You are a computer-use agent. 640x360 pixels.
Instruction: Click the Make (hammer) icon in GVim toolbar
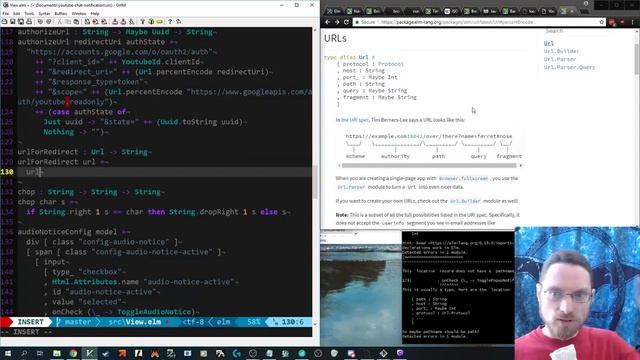coord(142,21)
